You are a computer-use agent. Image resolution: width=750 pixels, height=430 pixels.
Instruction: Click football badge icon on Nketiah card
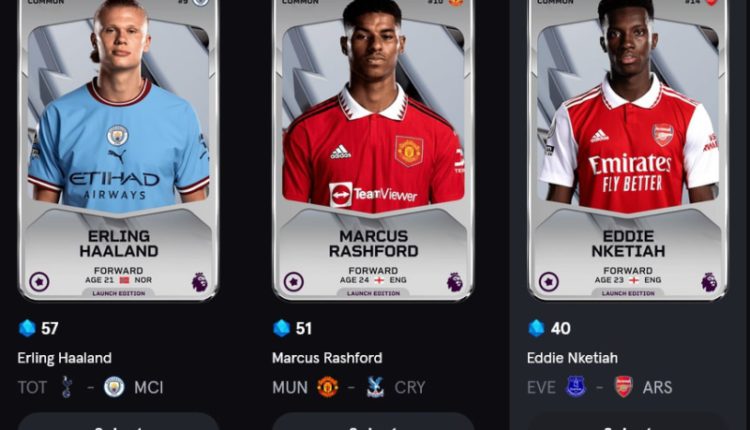549,282
